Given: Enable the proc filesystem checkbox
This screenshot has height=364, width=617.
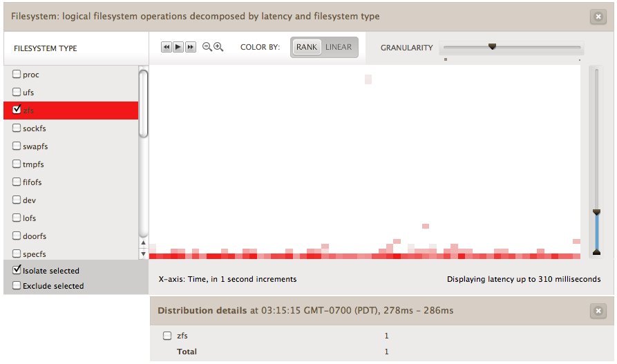Looking at the screenshot, I should click(x=17, y=75).
